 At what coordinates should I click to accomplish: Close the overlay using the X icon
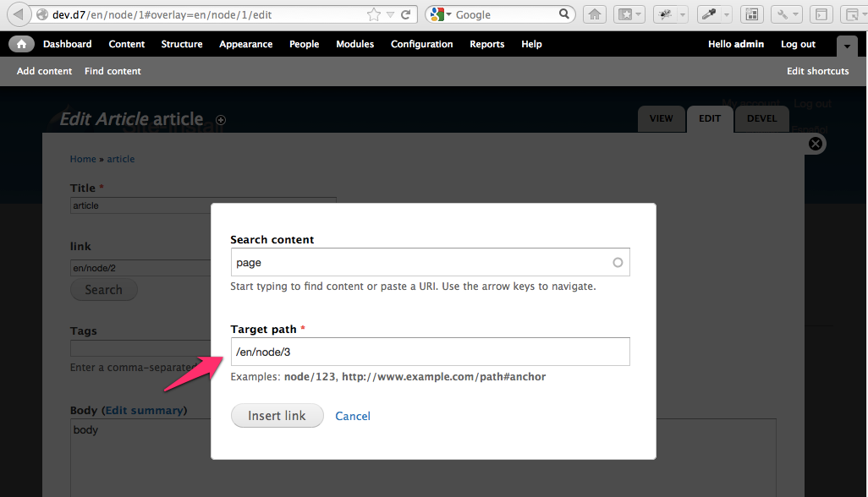click(x=815, y=144)
